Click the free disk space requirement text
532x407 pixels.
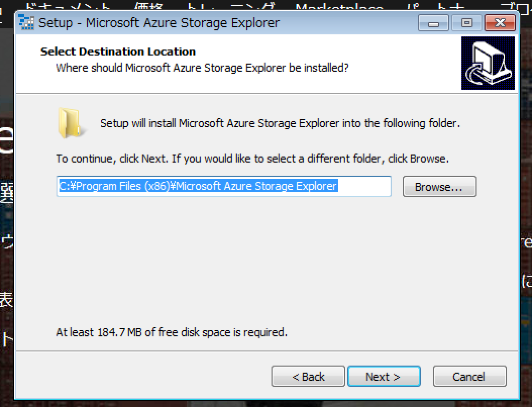pos(172,332)
